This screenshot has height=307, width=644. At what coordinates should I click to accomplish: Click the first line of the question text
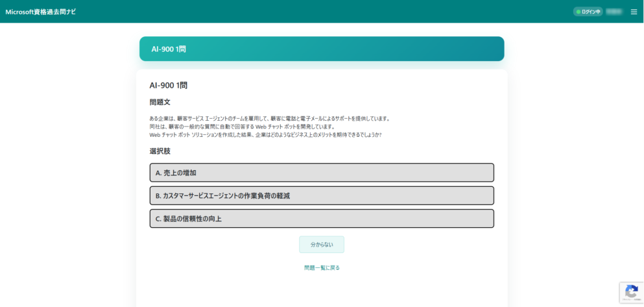click(x=269, y=119)
